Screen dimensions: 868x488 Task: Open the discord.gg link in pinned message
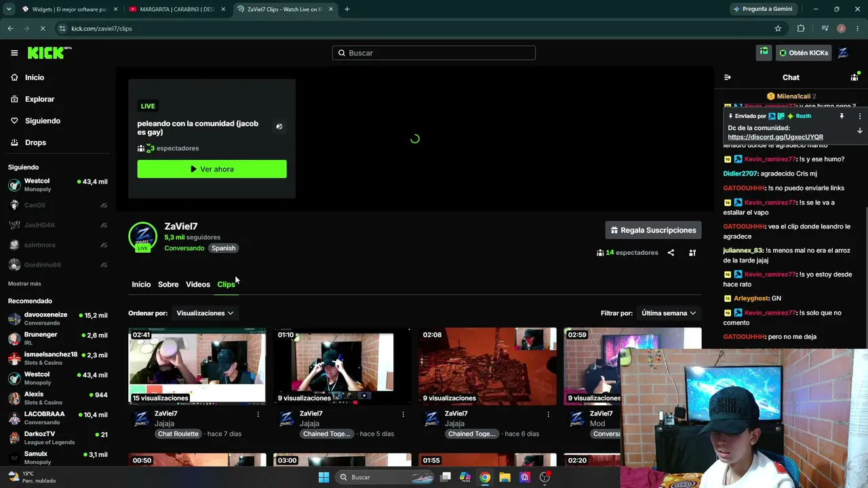[x=775, y=137]
